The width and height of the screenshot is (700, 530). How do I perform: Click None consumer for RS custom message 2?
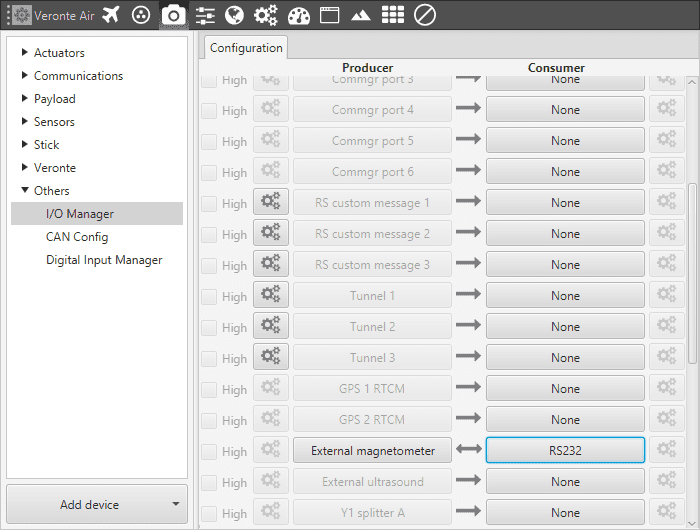565,233
